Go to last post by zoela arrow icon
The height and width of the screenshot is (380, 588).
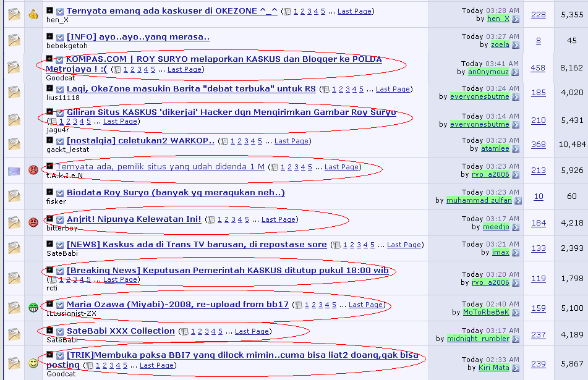(516, 45)
